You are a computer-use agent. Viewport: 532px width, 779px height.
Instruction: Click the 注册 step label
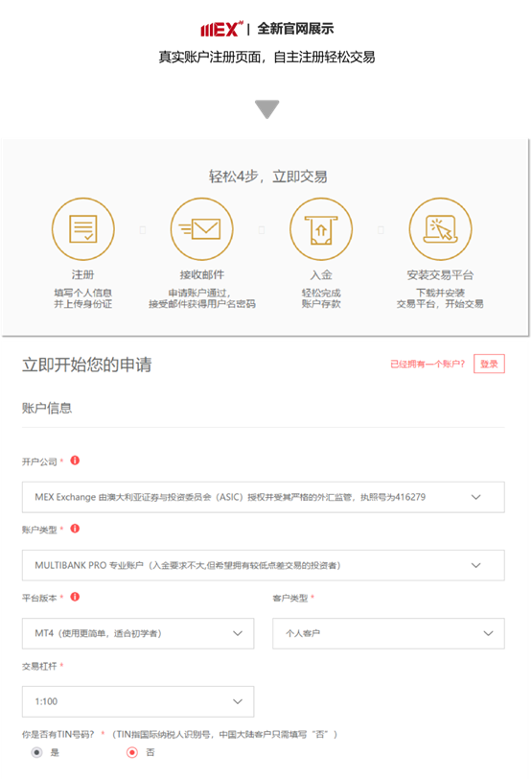(x=82, y=274)
